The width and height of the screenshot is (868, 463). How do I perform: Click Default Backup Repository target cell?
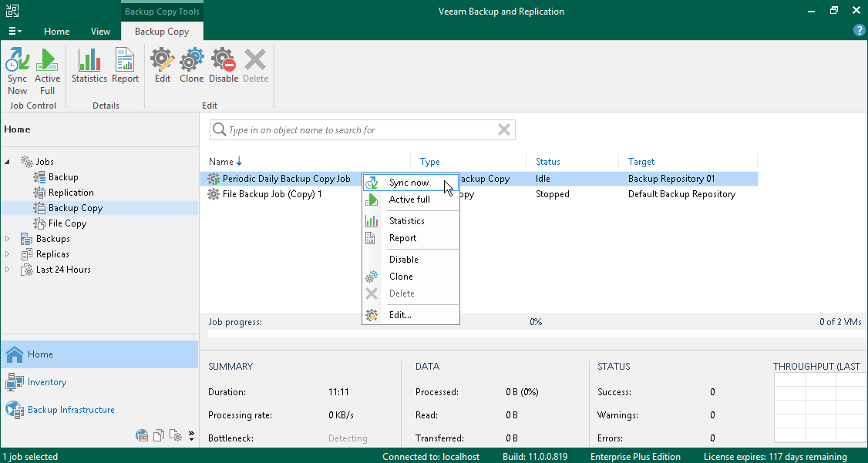[681, 194]
